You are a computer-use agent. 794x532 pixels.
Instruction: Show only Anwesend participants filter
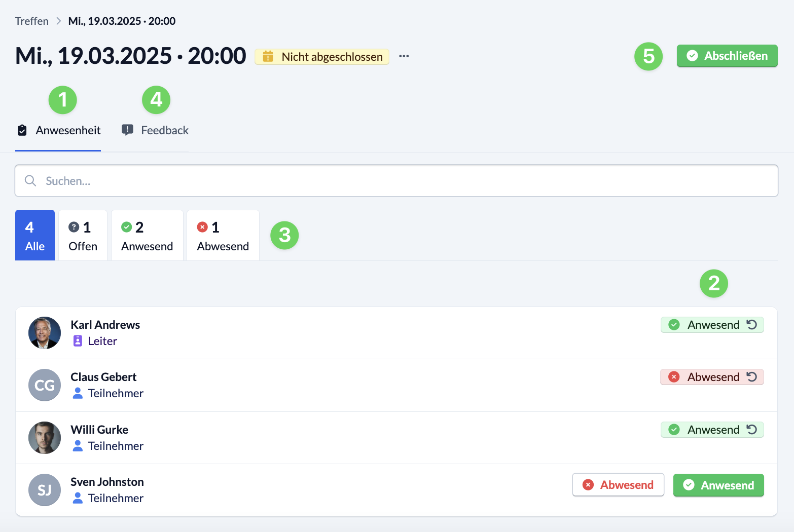click(x=147, y=236)
